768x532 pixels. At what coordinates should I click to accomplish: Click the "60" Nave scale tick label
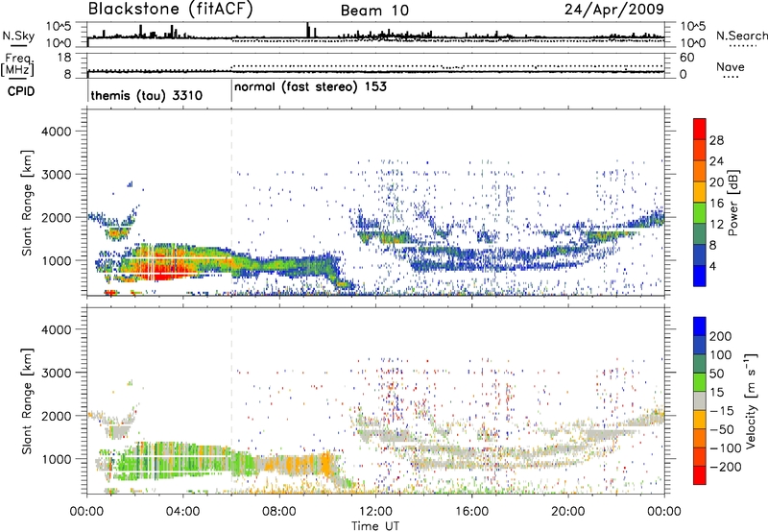686,58
